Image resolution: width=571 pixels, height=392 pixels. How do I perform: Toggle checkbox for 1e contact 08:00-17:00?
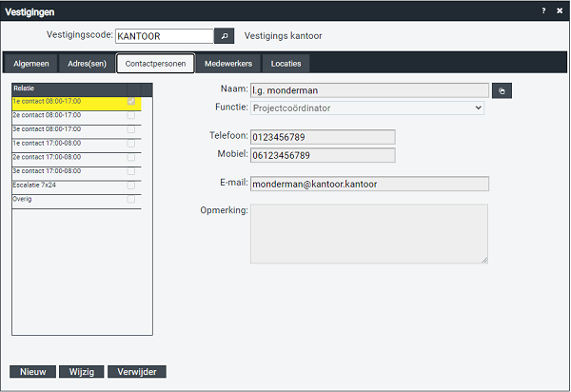coord(131,101)
